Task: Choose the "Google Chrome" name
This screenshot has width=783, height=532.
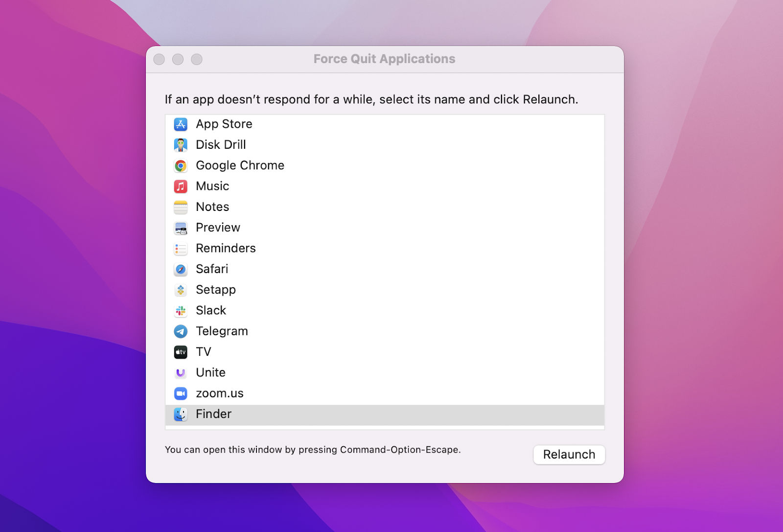Action: click(x=240, y=166)
